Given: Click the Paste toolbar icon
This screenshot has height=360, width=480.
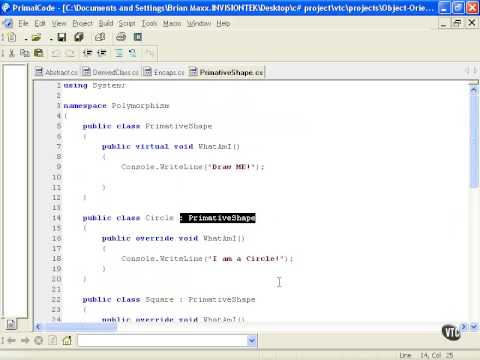Looking at the screenshot, I should tap(39, 53).
